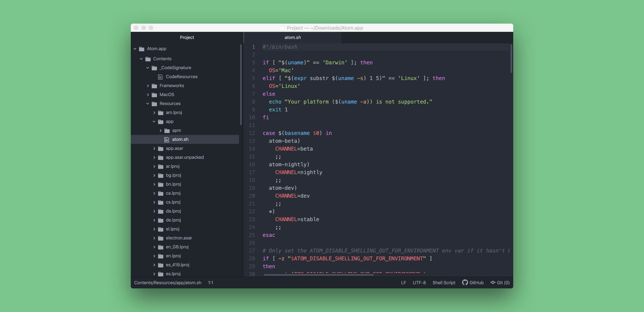The height and width of the screenshot is (312, 644).
Task: Collapse the Resources folder chevron
Action: pyautogui.click(x=148, y=104)
